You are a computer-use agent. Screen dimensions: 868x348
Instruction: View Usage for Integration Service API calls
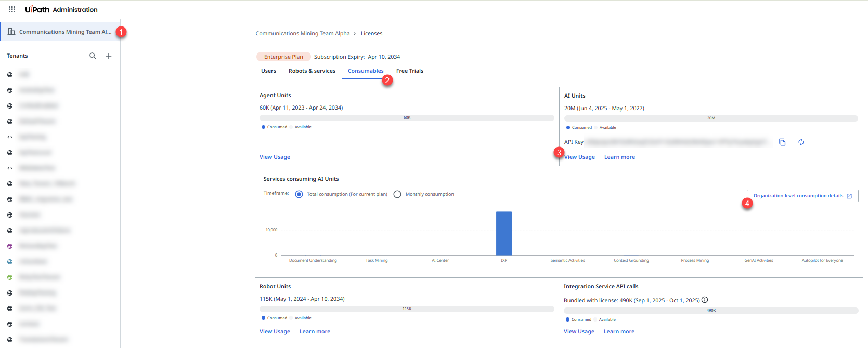(x=579, y=331)
